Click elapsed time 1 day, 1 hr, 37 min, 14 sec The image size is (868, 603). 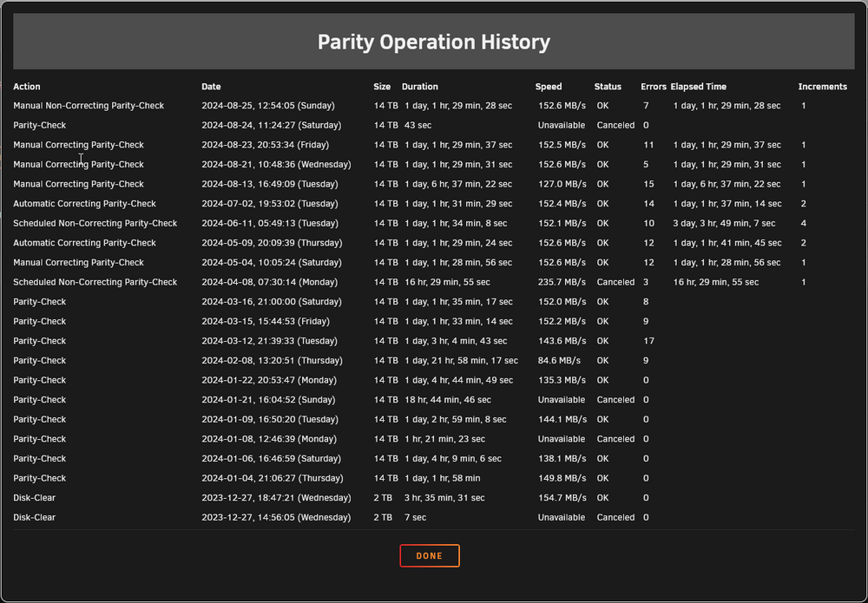[x=727, y=204]
